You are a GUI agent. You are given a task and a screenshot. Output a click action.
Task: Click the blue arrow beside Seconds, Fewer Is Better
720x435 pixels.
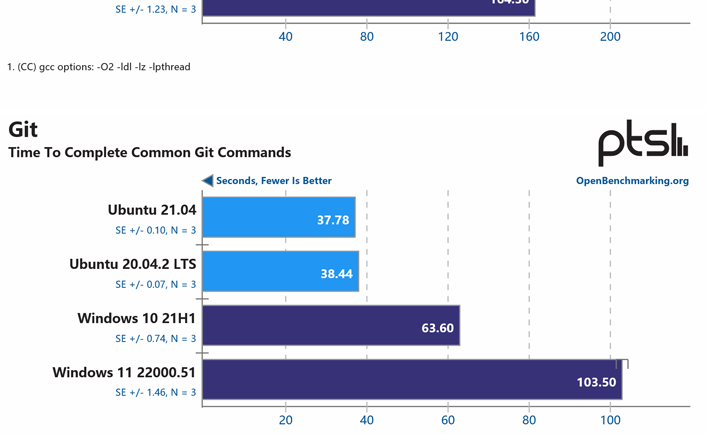(208, 181)
